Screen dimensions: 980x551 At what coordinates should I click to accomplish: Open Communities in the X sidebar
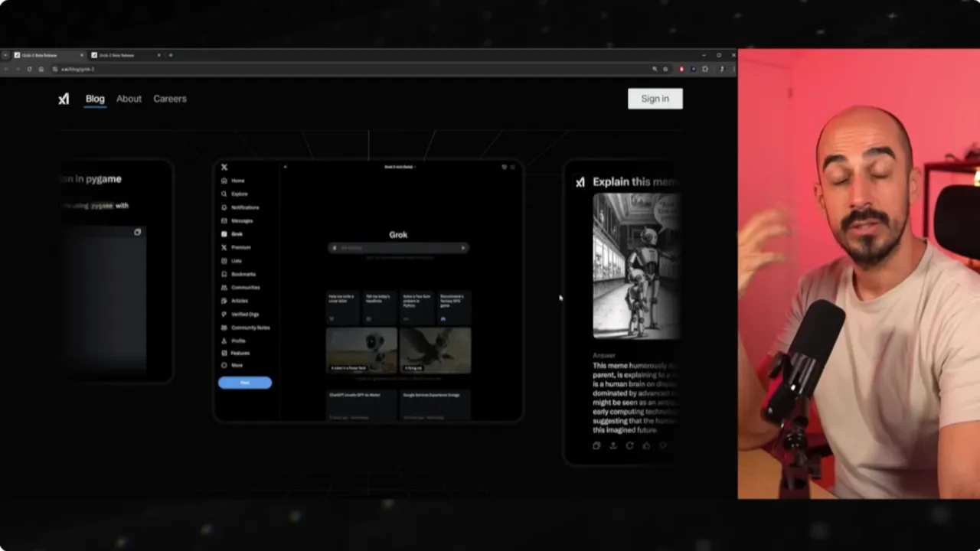click(x=240, y=288)
